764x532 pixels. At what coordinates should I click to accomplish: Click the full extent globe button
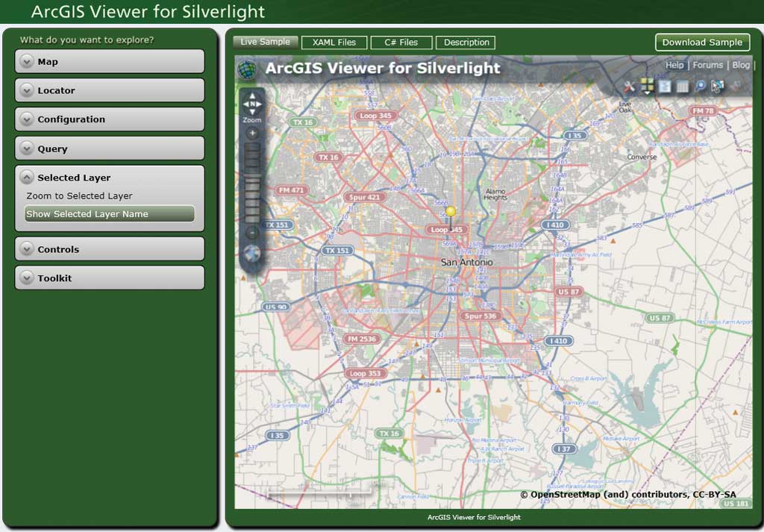pos(252,253)
